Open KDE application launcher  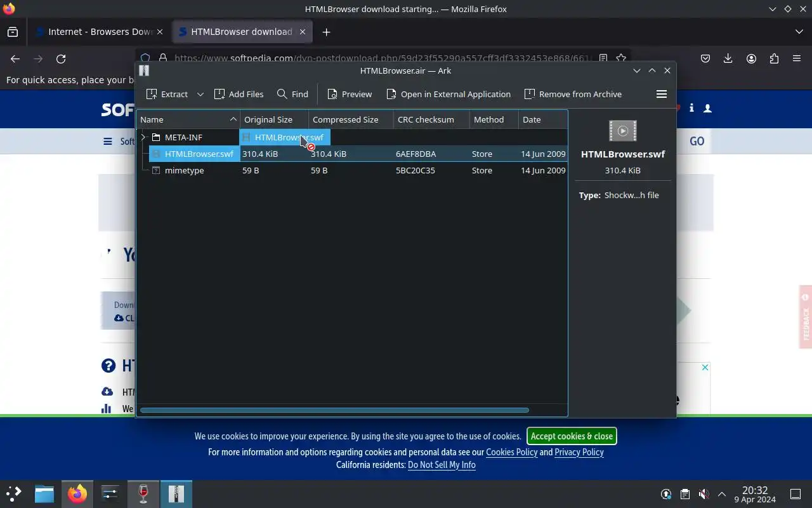click(14, 493)
